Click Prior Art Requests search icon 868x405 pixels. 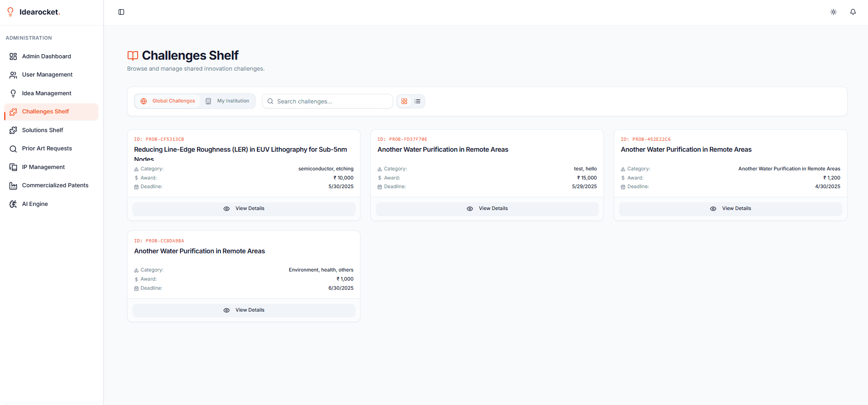(13, 149)
